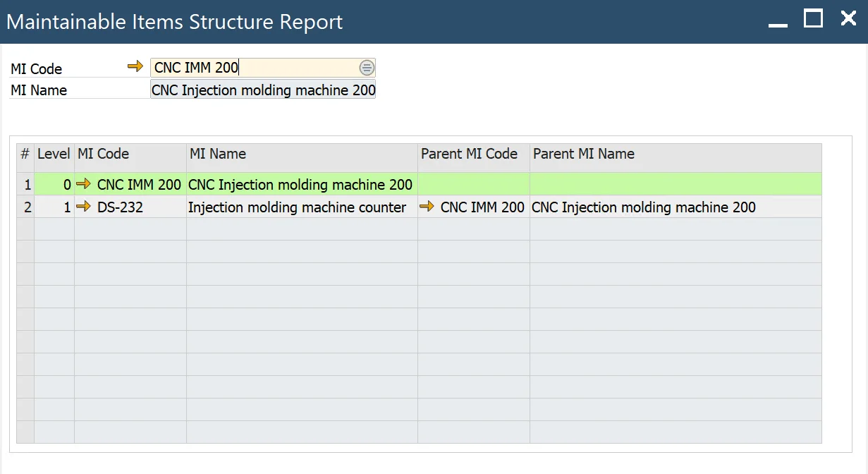
Task: Click the CNC Injection molding machine 200 parent name cell
Action: click(643, 207)
